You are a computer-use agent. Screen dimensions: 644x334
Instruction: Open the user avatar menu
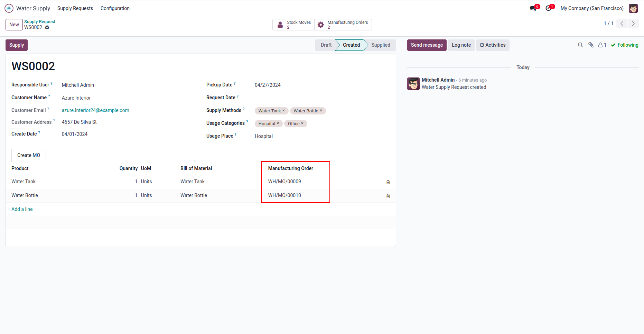(x=633, y=8)
